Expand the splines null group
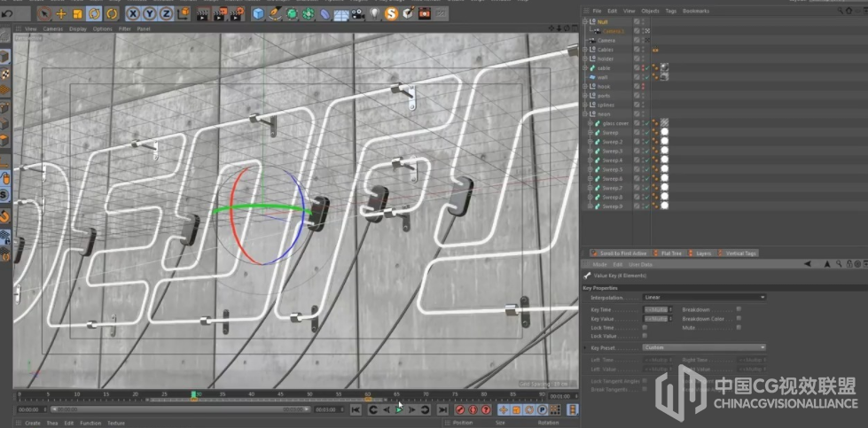This screenshot has height=428, width=868. [585, 105]
